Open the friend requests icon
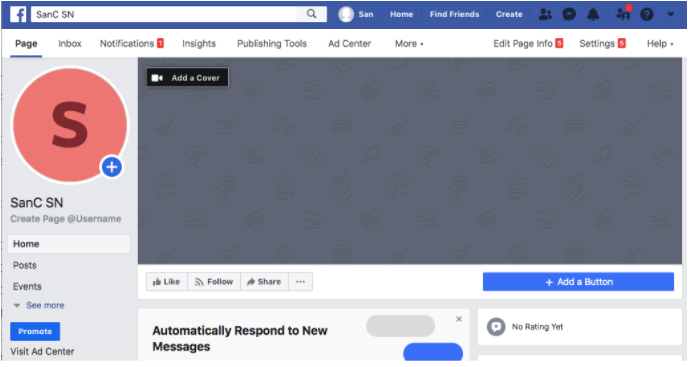Image resolution: width=688 pixels, height=367 pixels. pyautogui.click(x=545, y=14)
